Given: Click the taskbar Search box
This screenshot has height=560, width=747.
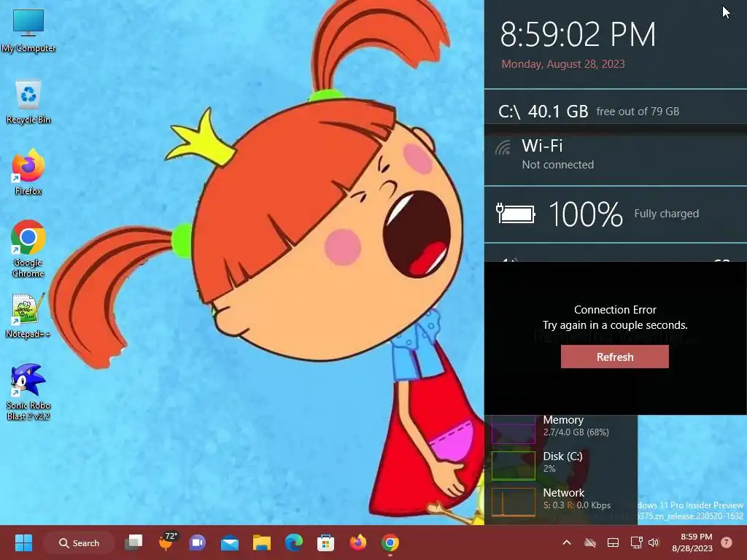Looking at the screenshot, I should [x=79, y=542].
